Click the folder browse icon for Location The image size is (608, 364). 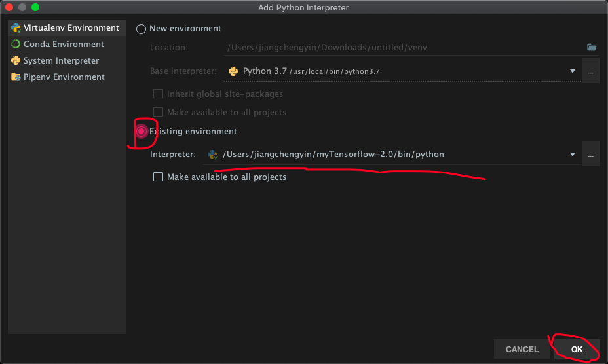[x=592, y=47]
